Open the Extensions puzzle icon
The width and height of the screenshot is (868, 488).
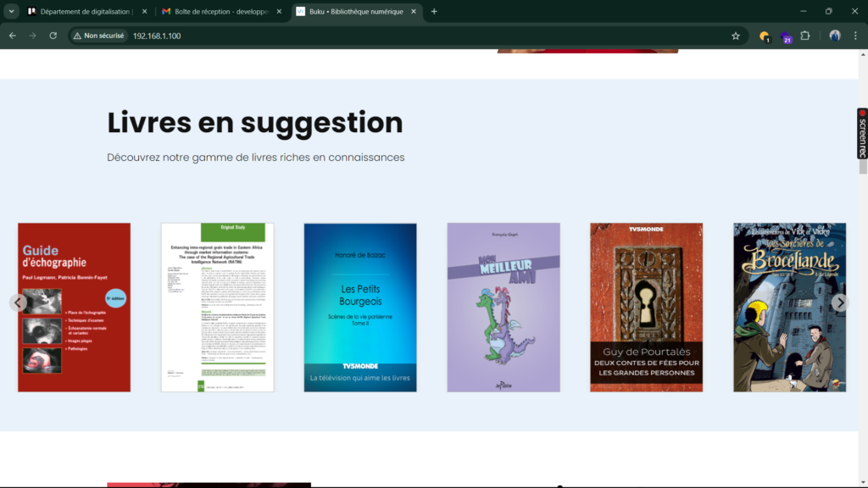pyautogui.click(x=805, y=36)
